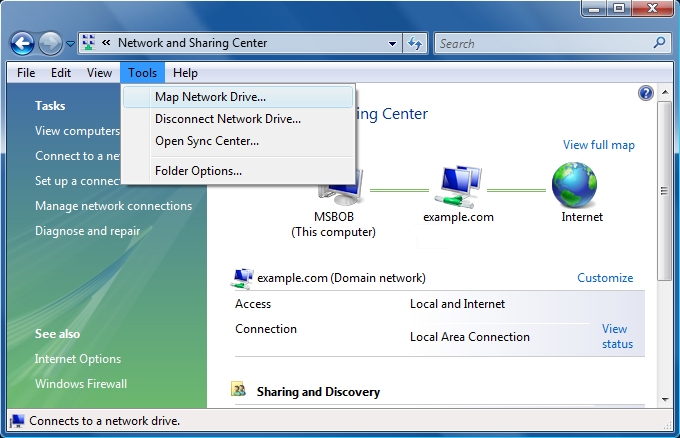The width and height of the screenshot is (680, 438).
Task: Open Manage network connections task
Action: coord(113,206)
